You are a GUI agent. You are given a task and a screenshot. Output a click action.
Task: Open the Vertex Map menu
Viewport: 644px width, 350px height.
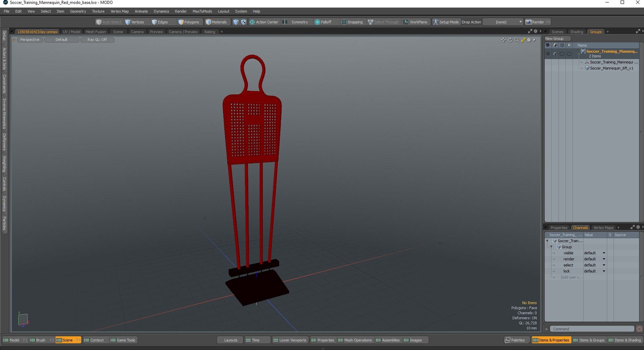pyautogui.click(x=119, y=11)
